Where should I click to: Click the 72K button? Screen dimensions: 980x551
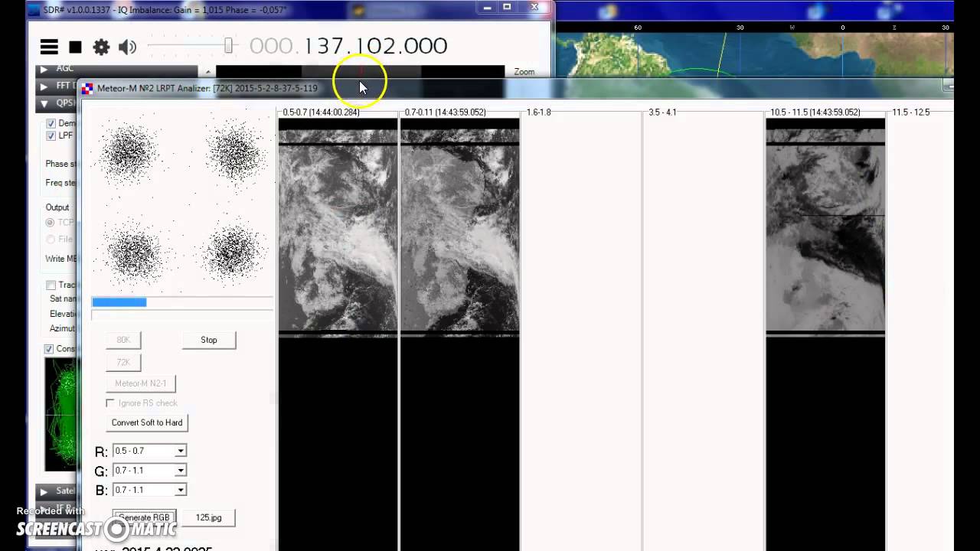pyautogui.click(x=123, y=362)
